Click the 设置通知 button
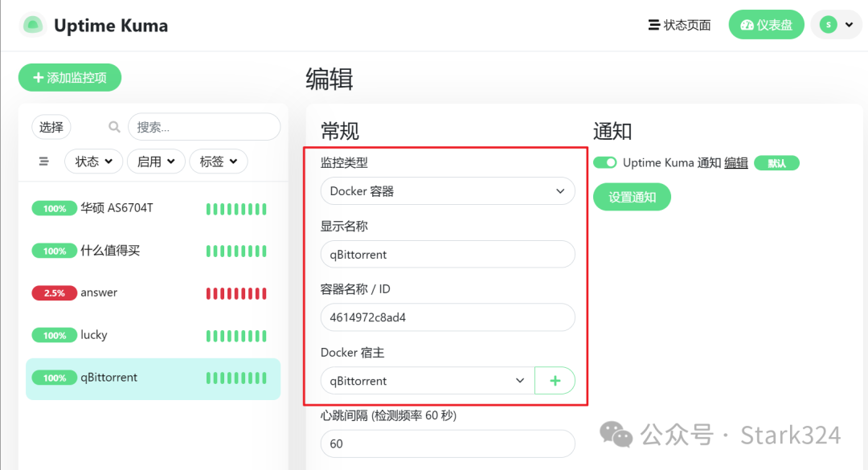The image size is (868, 470). click(x=633, y=197)
